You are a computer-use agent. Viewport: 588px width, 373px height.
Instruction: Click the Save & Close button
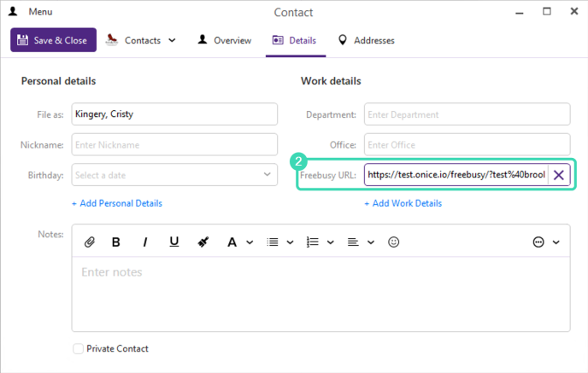[x=53, y=40]
